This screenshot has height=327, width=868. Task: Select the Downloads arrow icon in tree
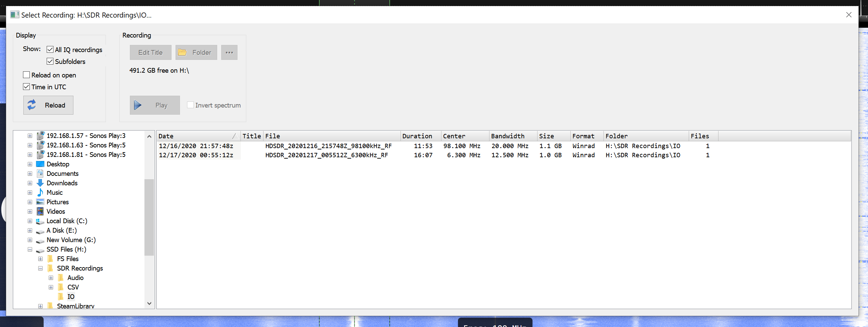click(x=40, y=183)
